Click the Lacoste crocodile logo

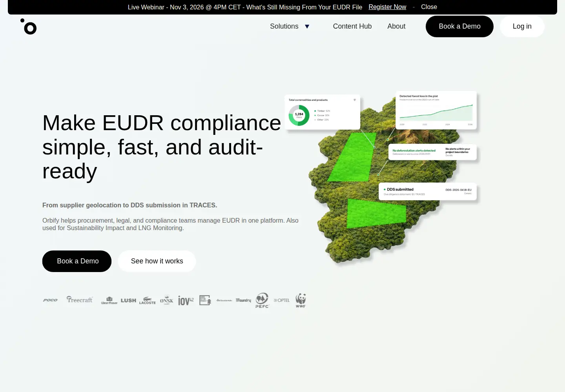[x=148, y=300]
